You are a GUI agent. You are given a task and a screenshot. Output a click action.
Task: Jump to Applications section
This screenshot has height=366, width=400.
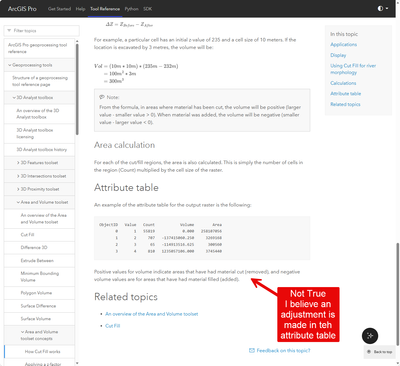[x=344, y=44]
